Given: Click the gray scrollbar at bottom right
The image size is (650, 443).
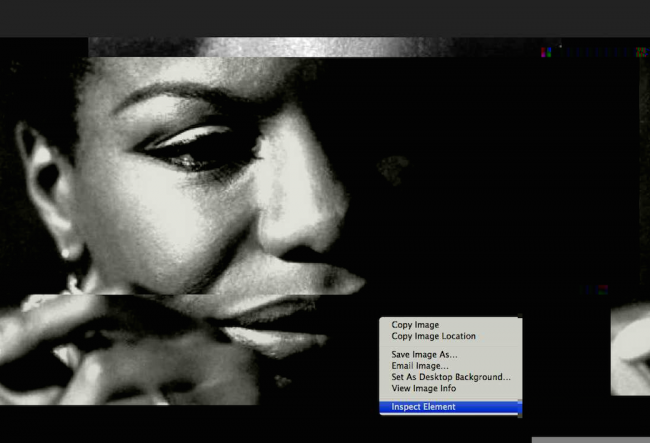Looking at the screenshot, I should (x=590, y=439).
